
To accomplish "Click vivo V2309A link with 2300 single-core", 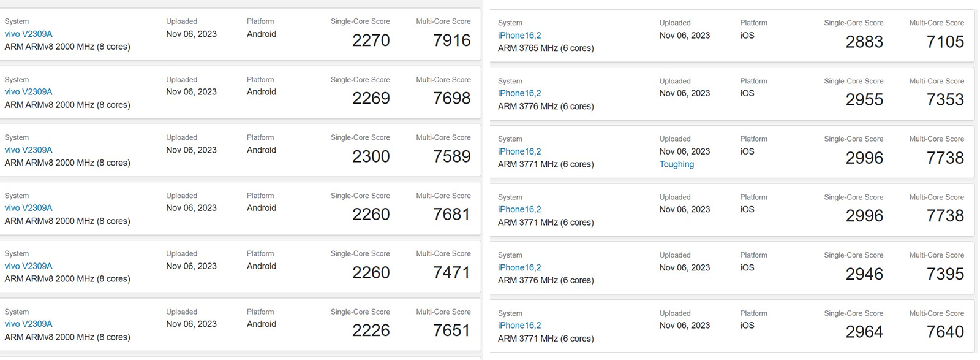I will [28, 150].
